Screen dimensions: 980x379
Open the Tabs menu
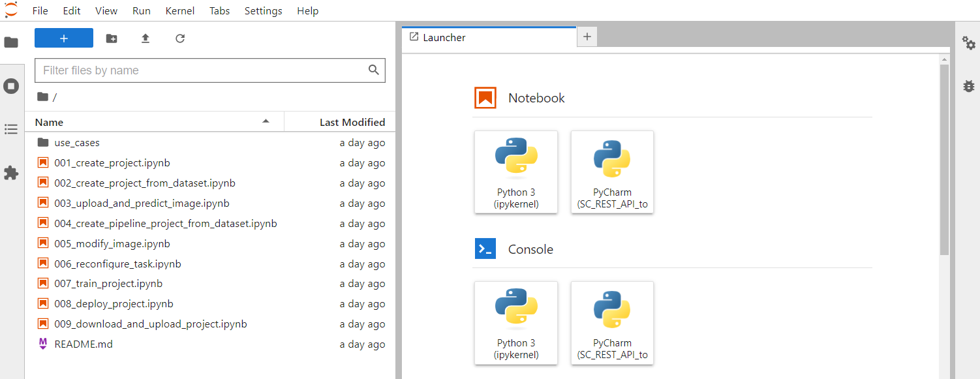(220, 11)
